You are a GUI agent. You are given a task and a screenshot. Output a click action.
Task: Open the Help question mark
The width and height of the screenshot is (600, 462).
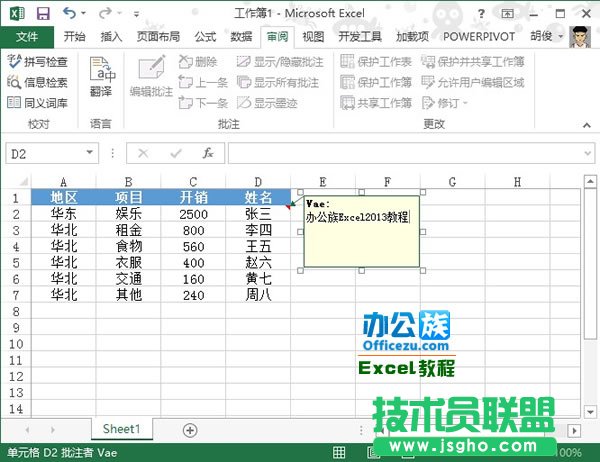[x=481, y=14]
